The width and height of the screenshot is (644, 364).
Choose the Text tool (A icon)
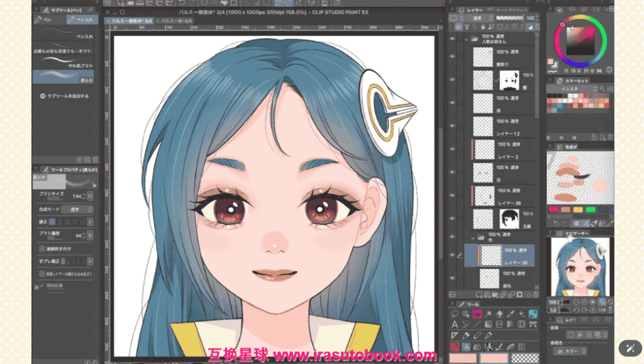coord(454,324)
